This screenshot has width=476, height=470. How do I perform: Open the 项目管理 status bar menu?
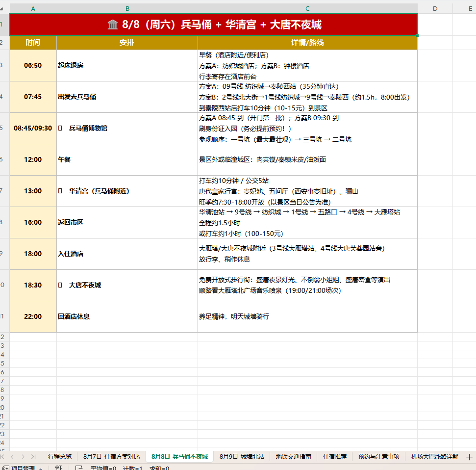pos(23,468)
